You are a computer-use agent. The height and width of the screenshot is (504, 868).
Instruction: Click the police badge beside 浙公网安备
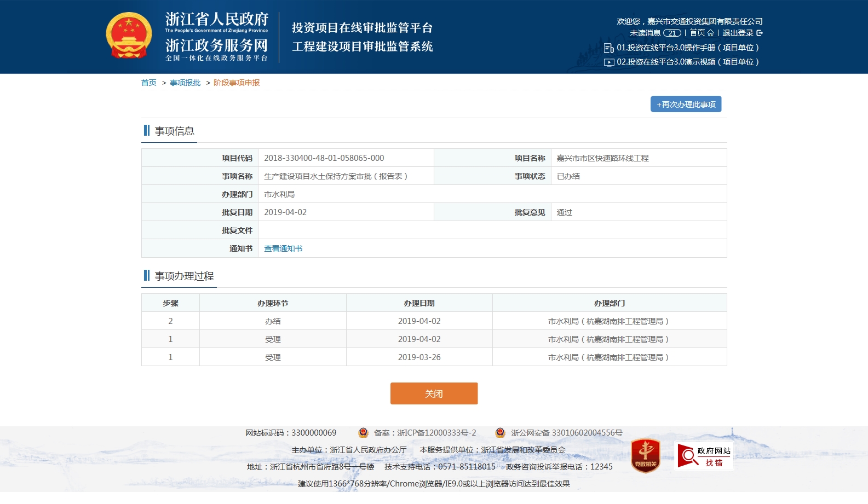tap(500, 433)
